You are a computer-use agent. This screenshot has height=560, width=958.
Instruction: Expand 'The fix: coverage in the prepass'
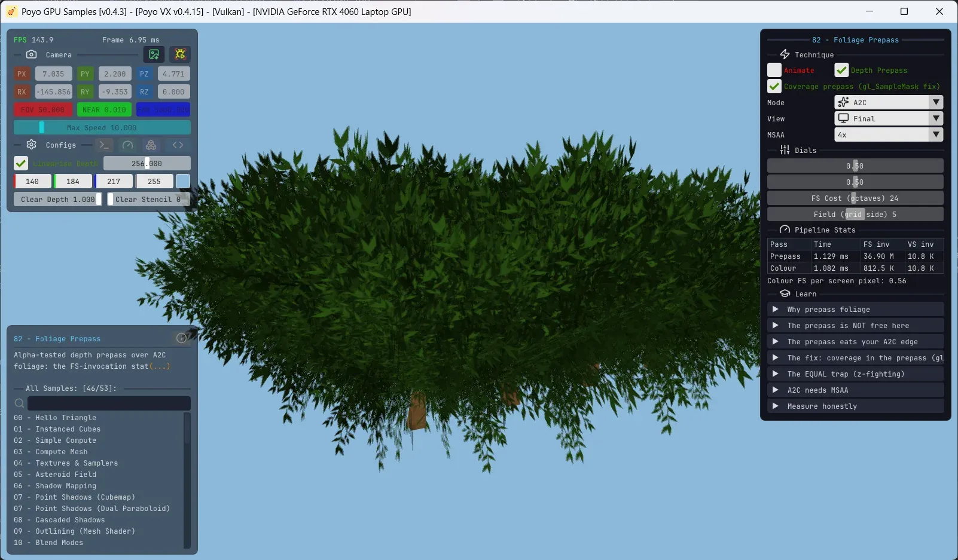856,357
